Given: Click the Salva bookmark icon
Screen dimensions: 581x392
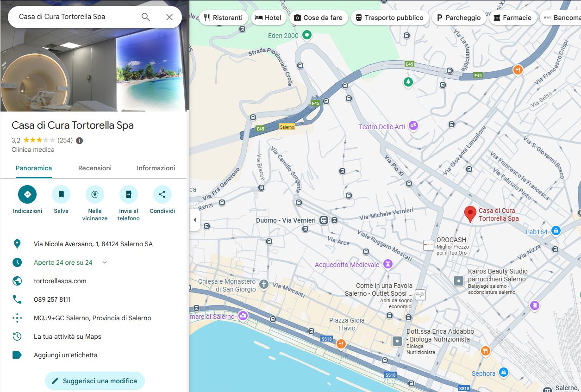Looking at the screenshot, I should 61,194.
